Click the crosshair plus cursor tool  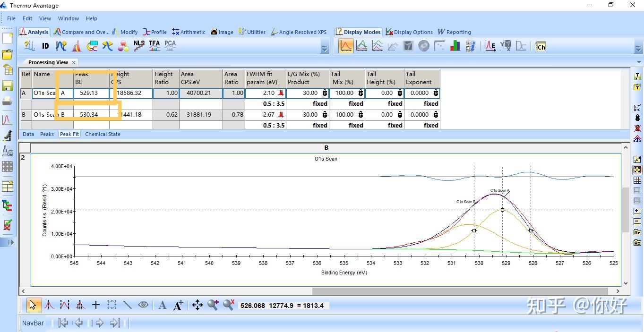click(96, 305)
